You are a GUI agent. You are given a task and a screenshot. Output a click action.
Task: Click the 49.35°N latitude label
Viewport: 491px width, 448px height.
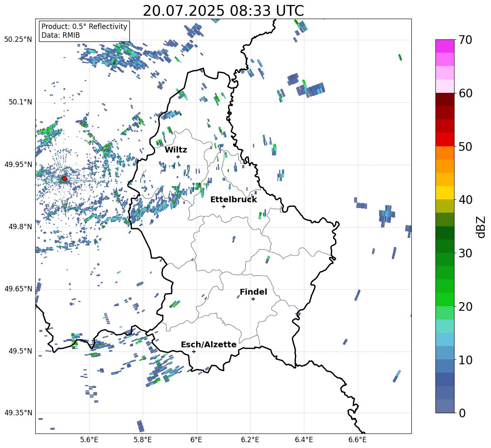[18, 413]
